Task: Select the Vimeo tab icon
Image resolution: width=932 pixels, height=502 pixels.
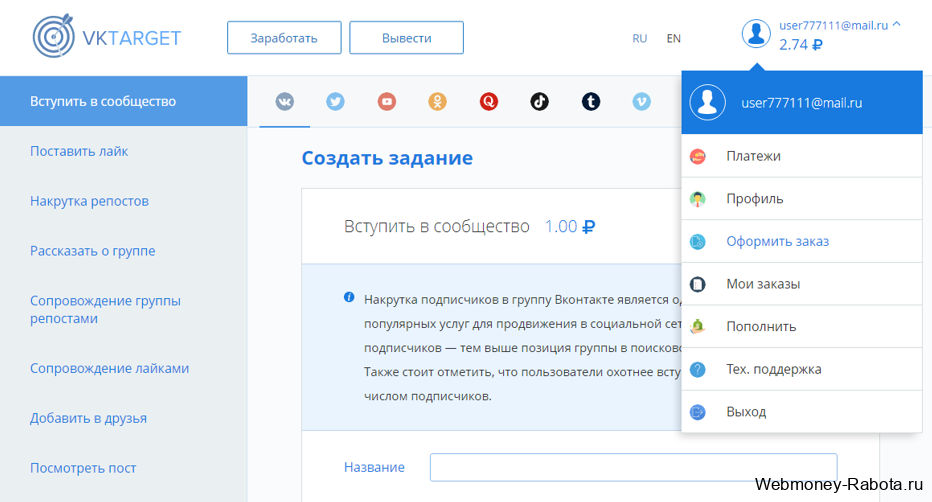Action: pyautogui.click(x=641, y=102)
